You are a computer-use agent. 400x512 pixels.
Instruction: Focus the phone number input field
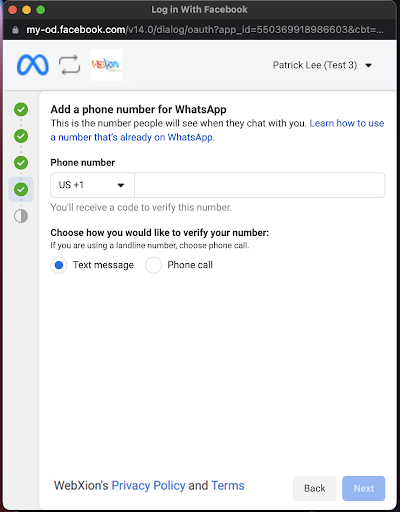260,185
